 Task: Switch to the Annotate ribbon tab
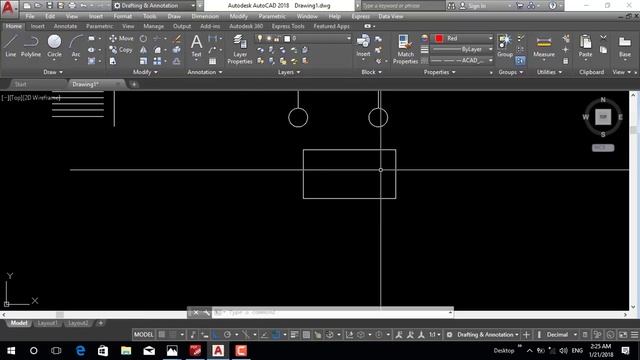tap(65, 26)
